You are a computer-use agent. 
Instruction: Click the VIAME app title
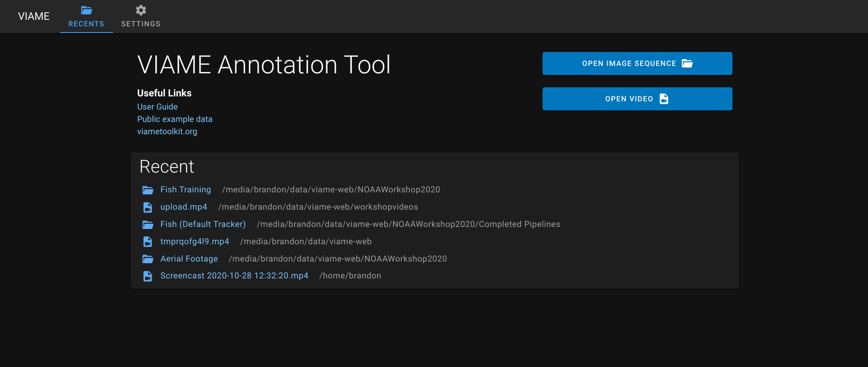[x=34, y=16]
